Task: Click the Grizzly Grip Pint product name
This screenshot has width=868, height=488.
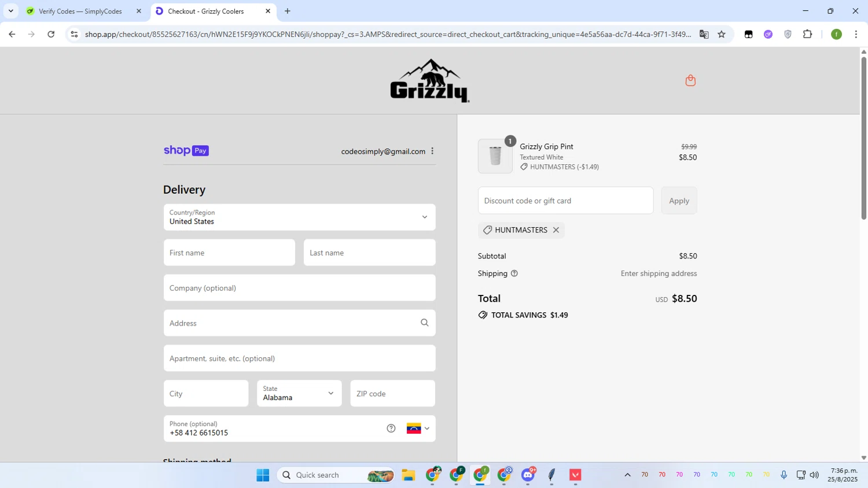Action: point(546,146)
